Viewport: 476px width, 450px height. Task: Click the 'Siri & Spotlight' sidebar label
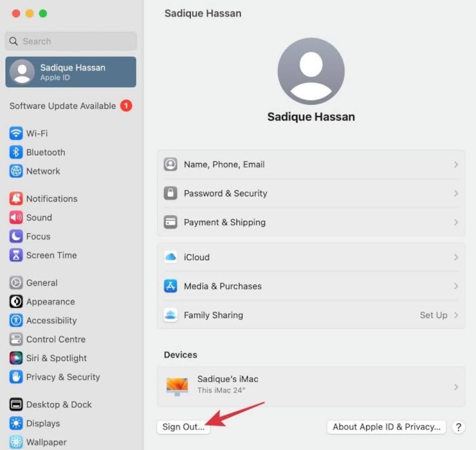[56, 358]
